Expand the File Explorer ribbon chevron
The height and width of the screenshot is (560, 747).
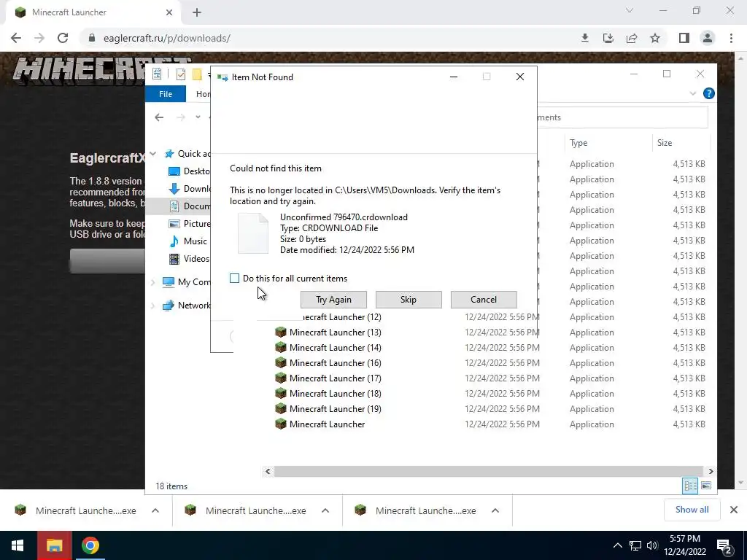pyautogui.click(x=693, y=93)
